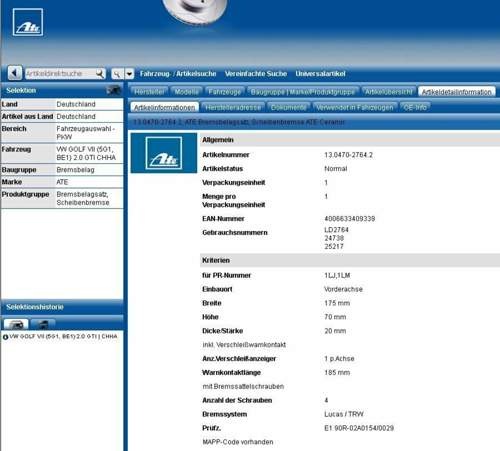Select the vehicle history tab icon under Selektionshistorie

pyautogui.click(x=16, y=323)
